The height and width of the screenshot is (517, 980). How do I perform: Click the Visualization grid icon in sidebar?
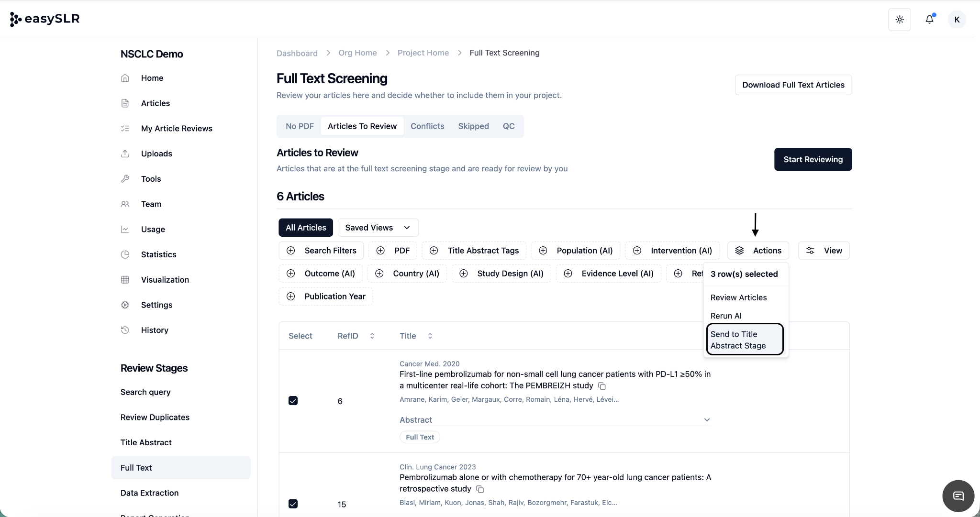pos(125,280)
